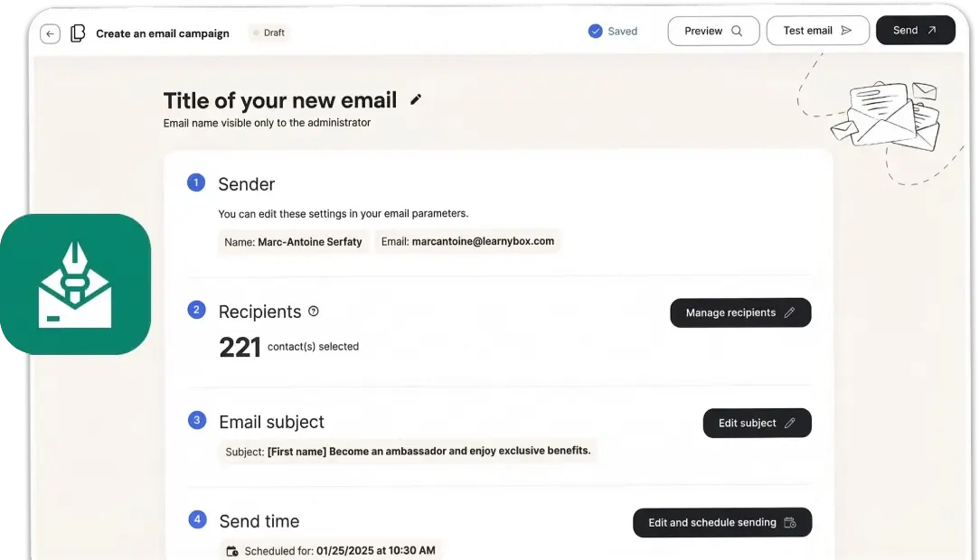The image size is (979, 560).
Task: Click the pencil icon on Edit subject
Action: (789, 423)
